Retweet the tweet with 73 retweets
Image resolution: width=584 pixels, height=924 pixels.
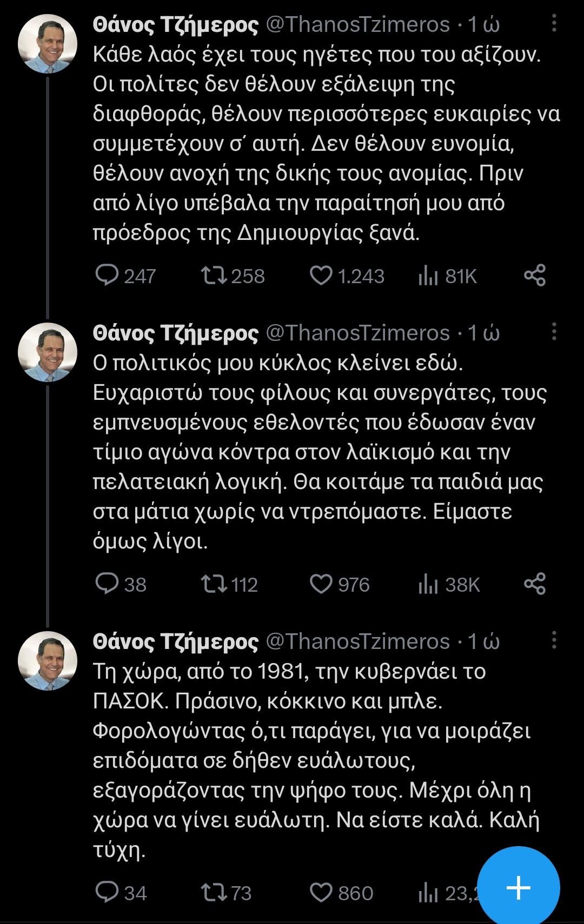(x=214, y=893)
